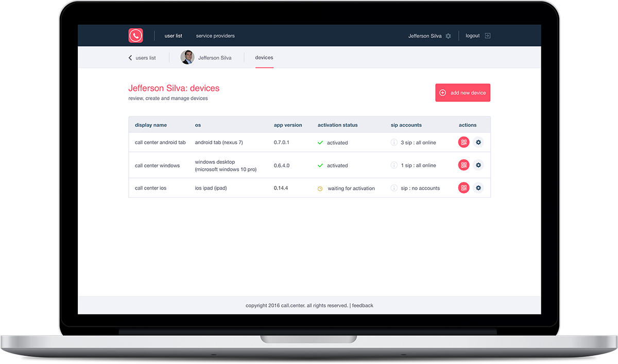Show QR code for call center windows

(x=464, y=165)
